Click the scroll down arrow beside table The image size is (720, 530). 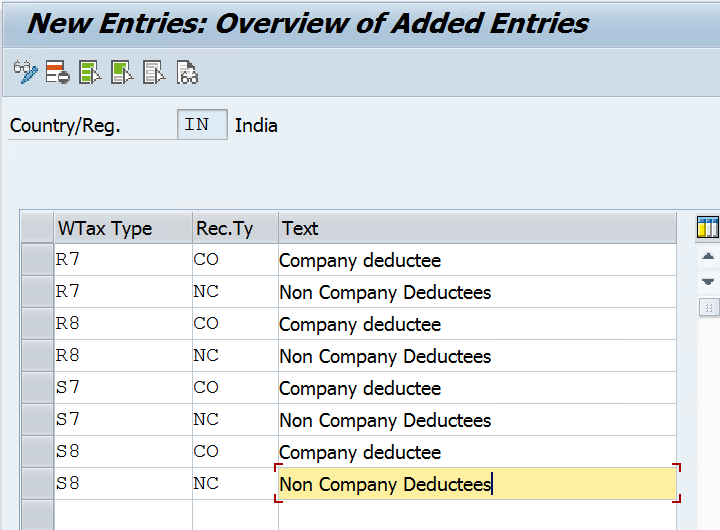(x=708, y=281)
